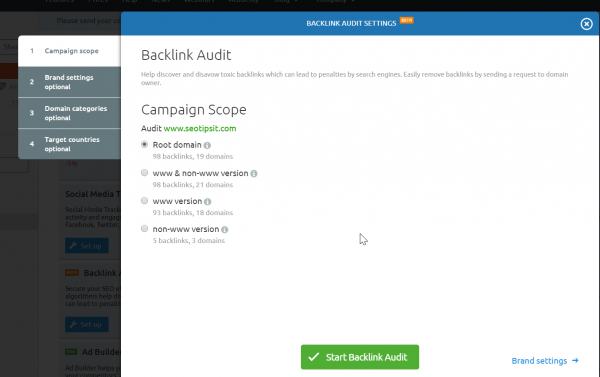This screenshot has height=377, width=600.
Task: Click the Ad Builder card title in background
Action: 101,352
